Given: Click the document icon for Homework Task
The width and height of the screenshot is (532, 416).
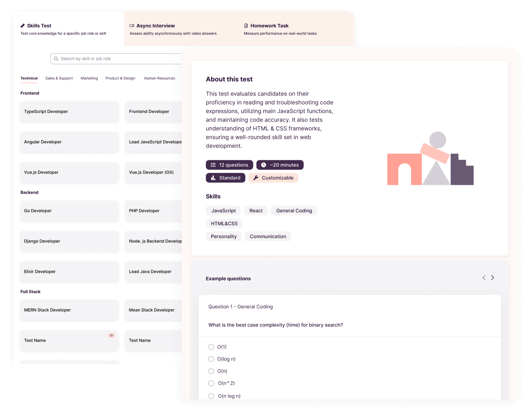Looking at the screenshot, I should pos(246,26).
